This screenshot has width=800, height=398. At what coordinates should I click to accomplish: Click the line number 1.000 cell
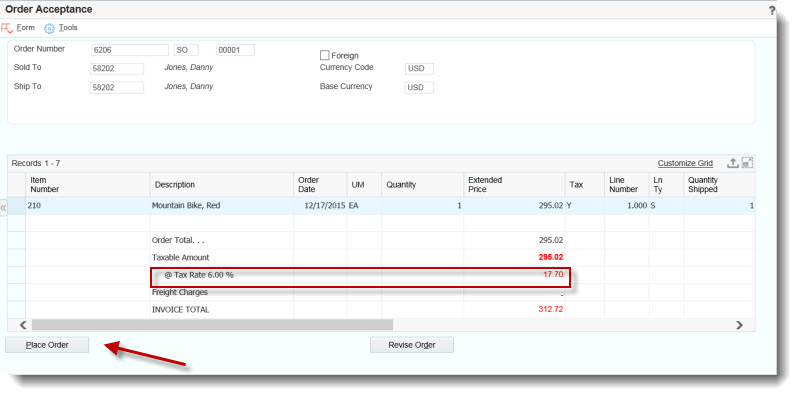click(626, 206)
